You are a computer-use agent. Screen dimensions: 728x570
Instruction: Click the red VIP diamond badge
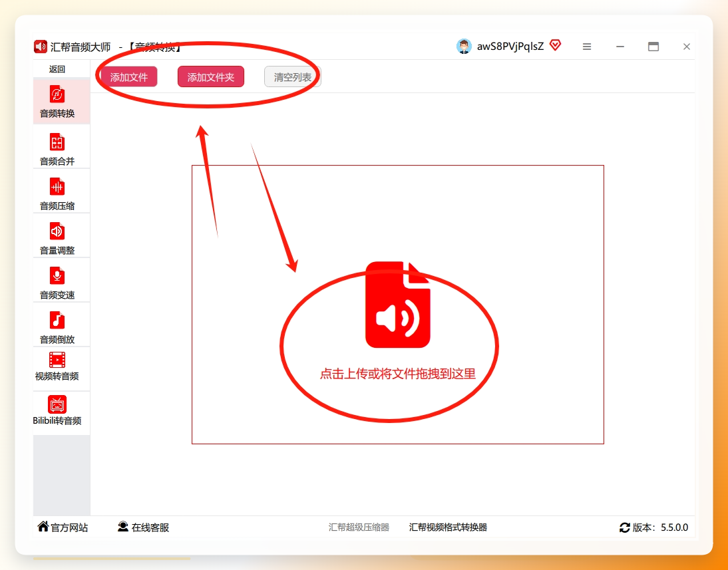click(555, 45)
